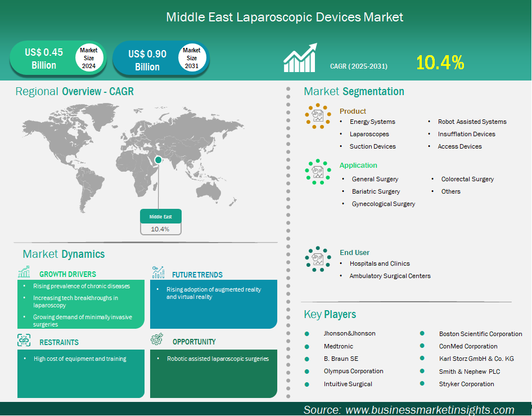
Task: Click the Application category heading
Action: click(358, 165)
